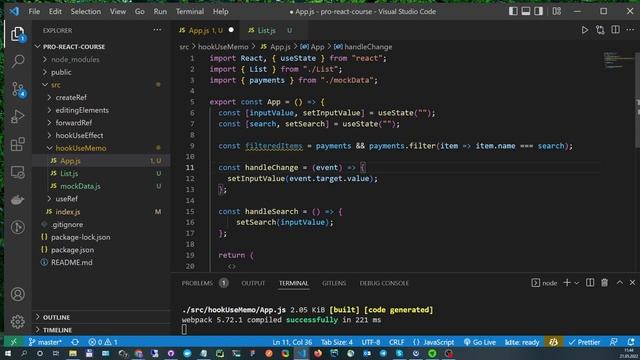Open the Docker view in activity bar
Image resolution: width=640 pixels, height=360 pixels.
[18, 200]
